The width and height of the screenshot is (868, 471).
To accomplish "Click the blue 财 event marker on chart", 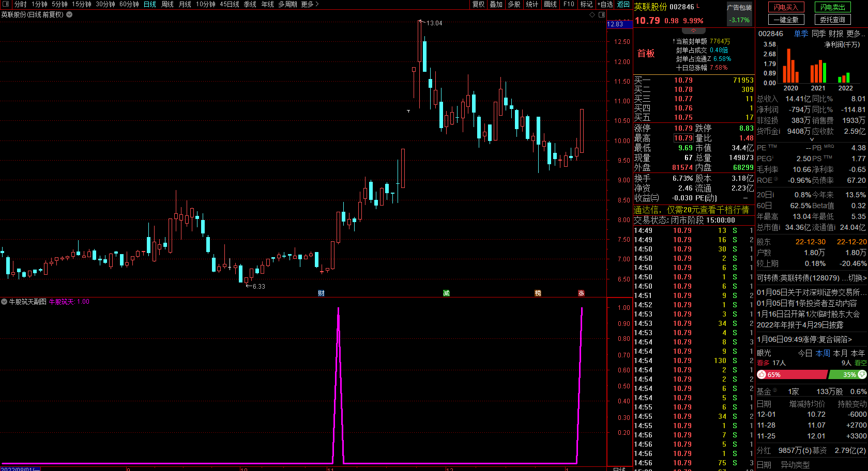I will [x=321, y=293].
